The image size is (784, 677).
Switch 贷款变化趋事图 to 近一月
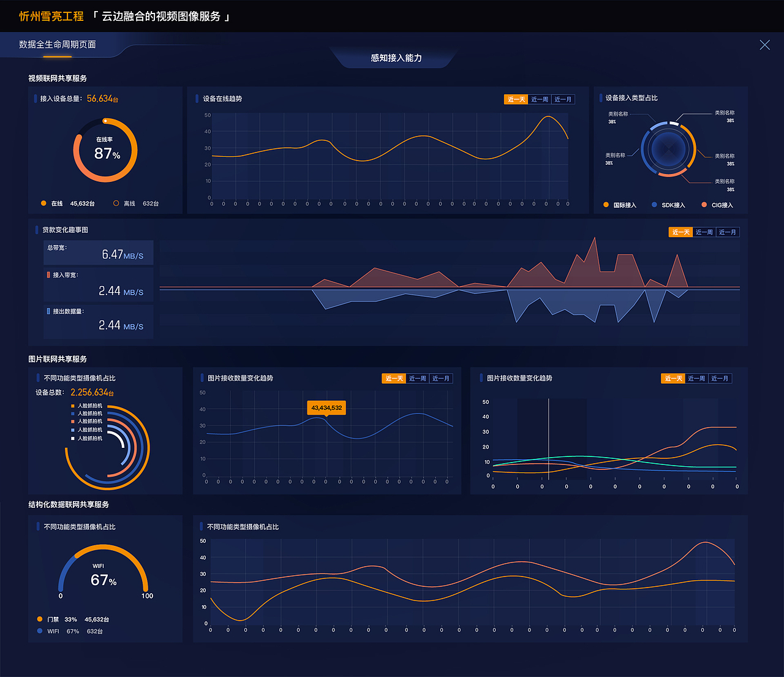point(728,232)
